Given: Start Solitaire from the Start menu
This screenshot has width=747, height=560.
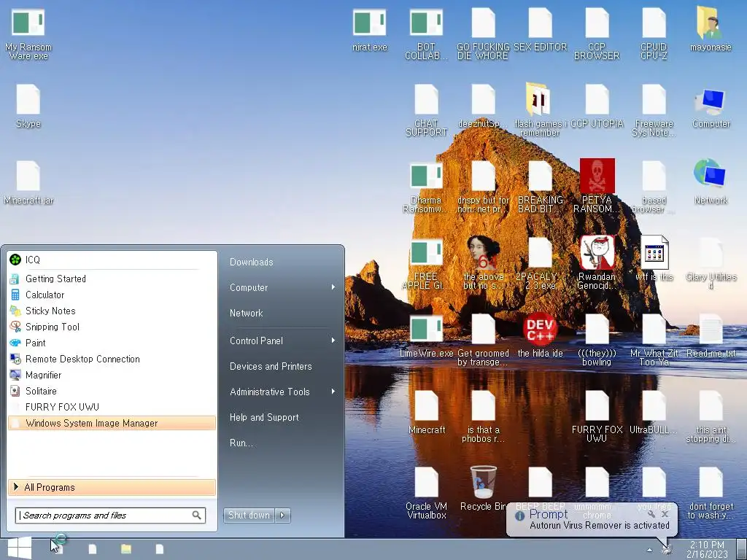Looking at the screenshot, I should pyautogui.click(x=112, y=391).
